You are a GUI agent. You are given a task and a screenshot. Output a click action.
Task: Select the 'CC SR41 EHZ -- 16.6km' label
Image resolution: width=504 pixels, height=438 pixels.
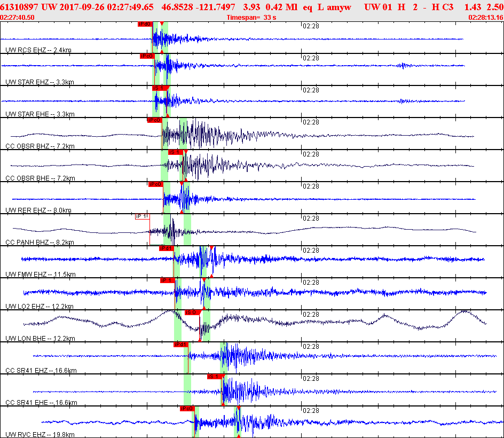click(x=41, y=371)
